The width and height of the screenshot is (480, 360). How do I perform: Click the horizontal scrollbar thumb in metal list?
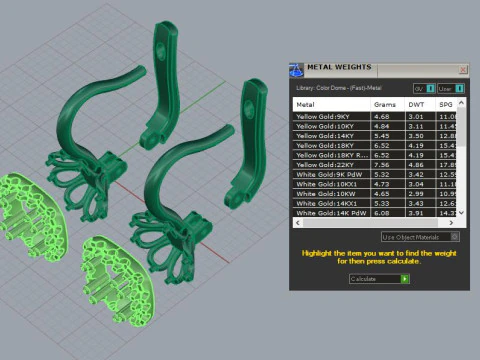coord(370,223)
